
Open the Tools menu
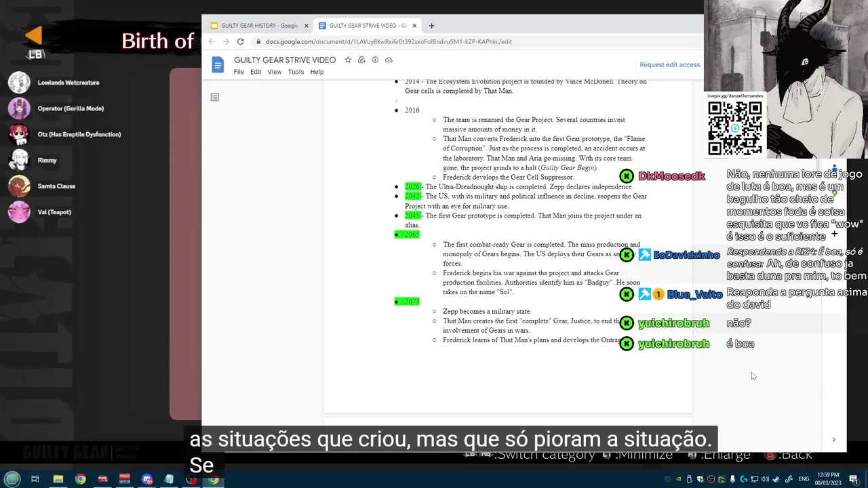click(296, 72)
